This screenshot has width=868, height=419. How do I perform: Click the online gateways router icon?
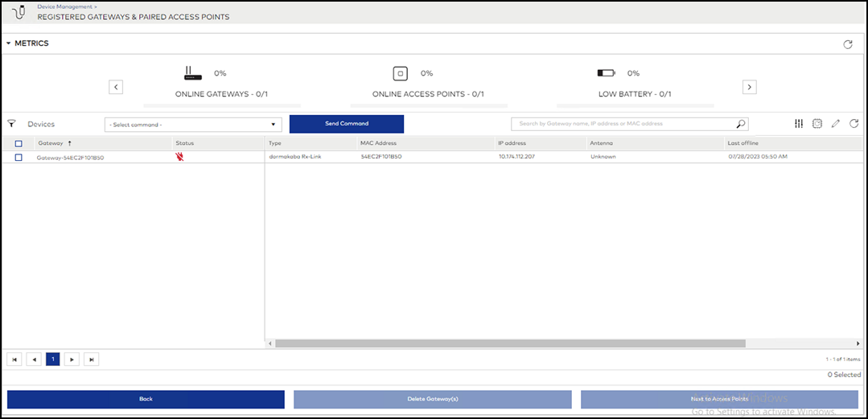coord(193,73)
